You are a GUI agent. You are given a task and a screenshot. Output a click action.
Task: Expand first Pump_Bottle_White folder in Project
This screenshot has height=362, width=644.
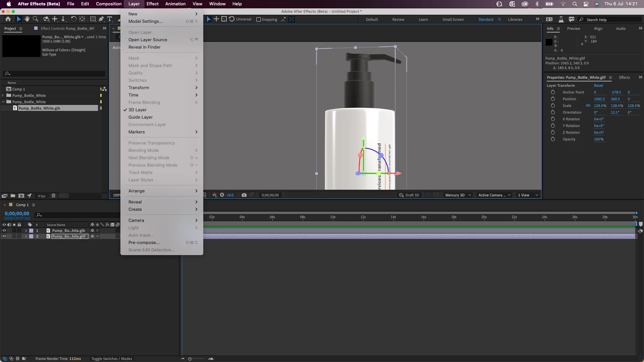pos(3,96)
